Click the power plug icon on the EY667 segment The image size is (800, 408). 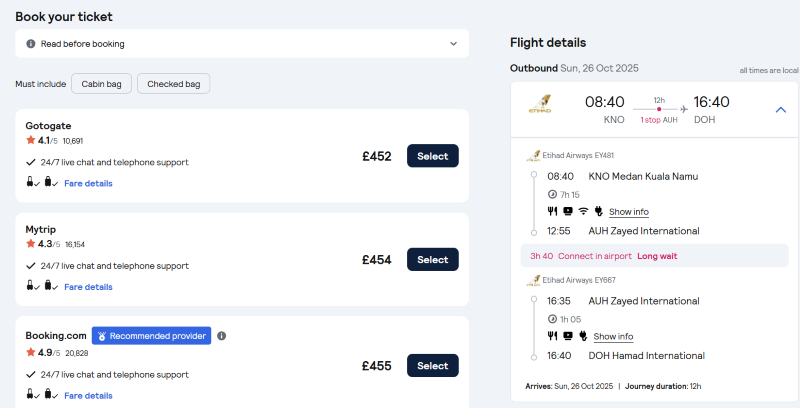click(x=583, y=336)
